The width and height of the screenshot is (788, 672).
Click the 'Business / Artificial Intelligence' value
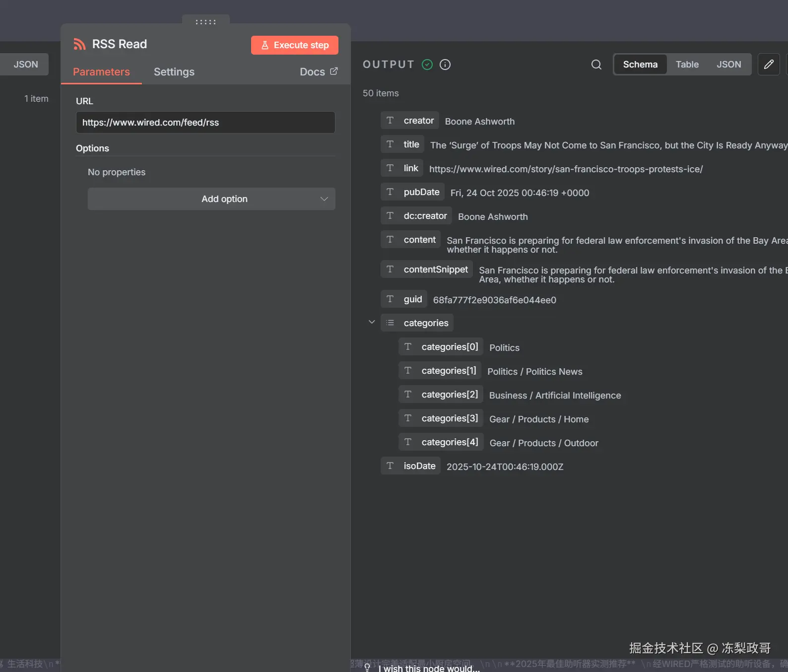pos(555,396)
